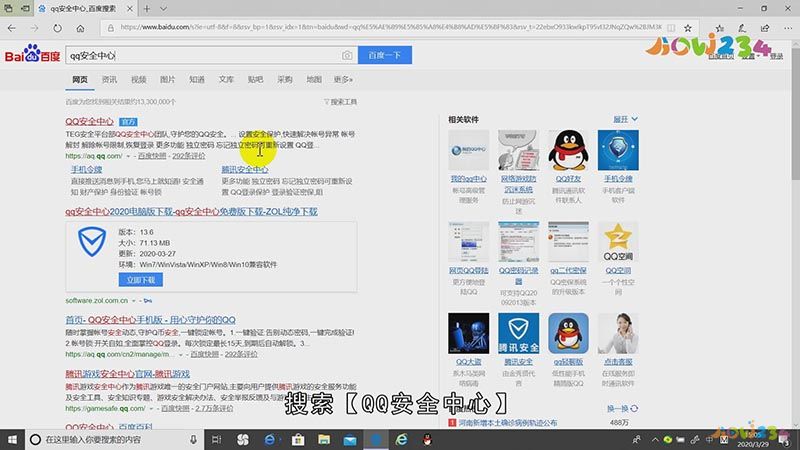Open the 河南新增本土确诊病例 news link

click(x=508, y=422)
